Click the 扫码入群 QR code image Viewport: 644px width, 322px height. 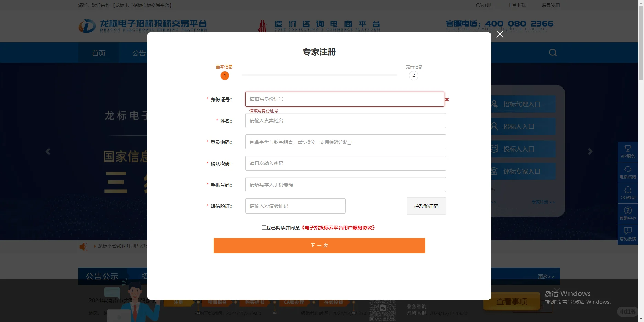tap(383, 310)
